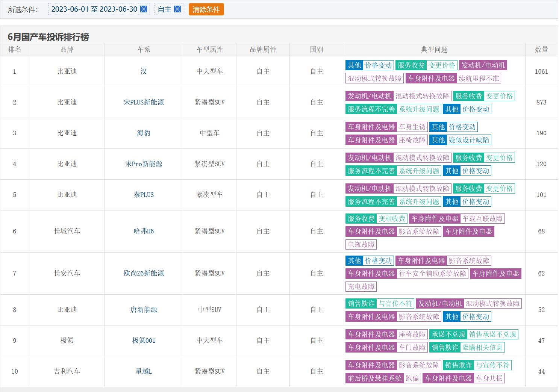The image size is (559, 392).
Task: Click the 品牌 column header
Action: coord(67,50)
